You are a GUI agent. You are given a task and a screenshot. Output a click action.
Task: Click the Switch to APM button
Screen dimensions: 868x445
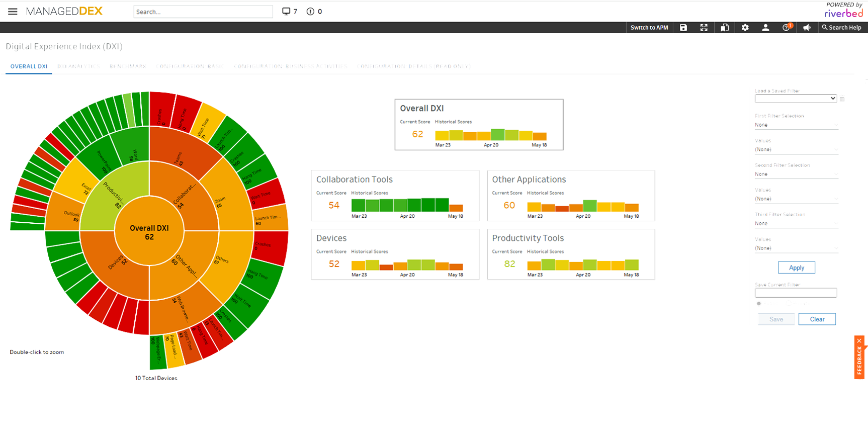(649, 28)
